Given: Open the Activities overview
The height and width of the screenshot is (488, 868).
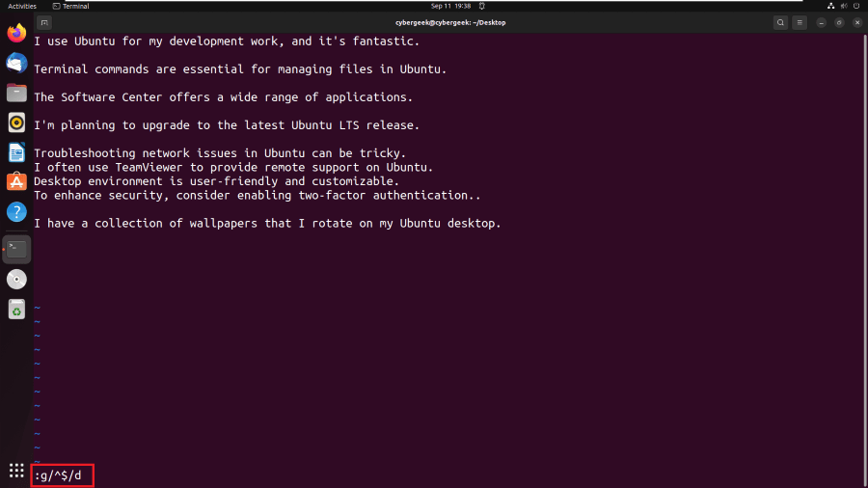Looking at the screenshot, I should click(x=22, y=6).
